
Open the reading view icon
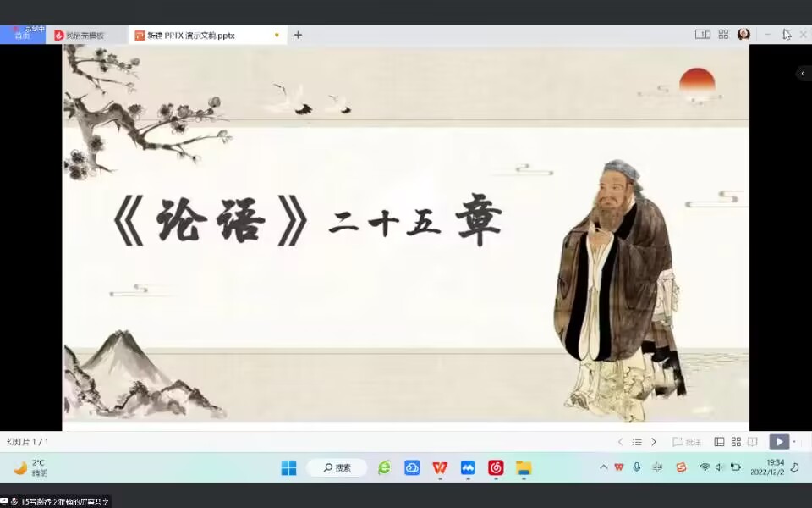tap(751, 441)
